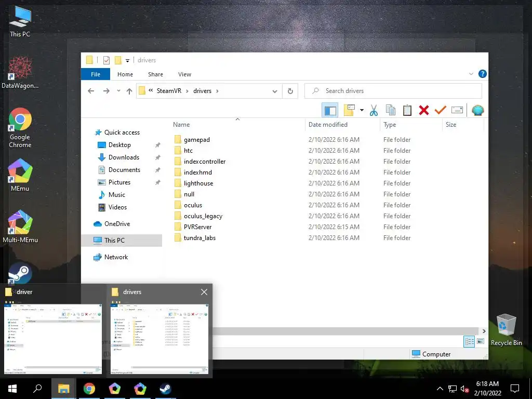Image resolution: width=532 pixels, height=399 pixels.
Task: Open Documents in navigation pane
Action: coord(124,170)
